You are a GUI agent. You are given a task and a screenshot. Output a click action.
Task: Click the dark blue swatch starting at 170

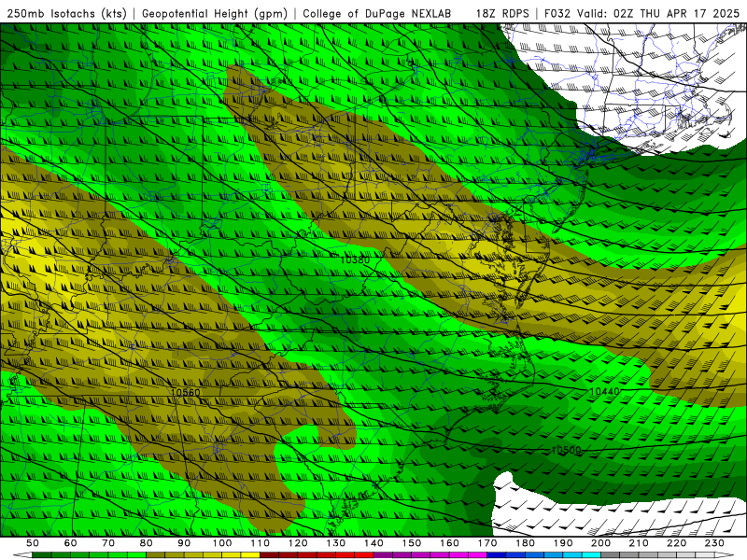coord(497,555)
